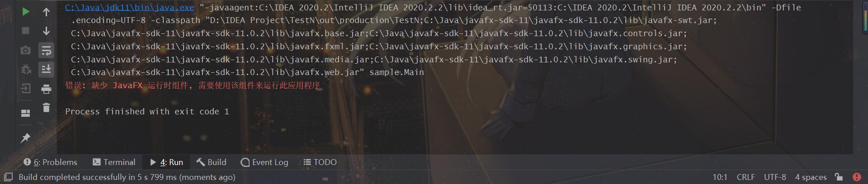The image size is (868, 184).
Task: Switch to the Terminal tab
Action: 114,162
